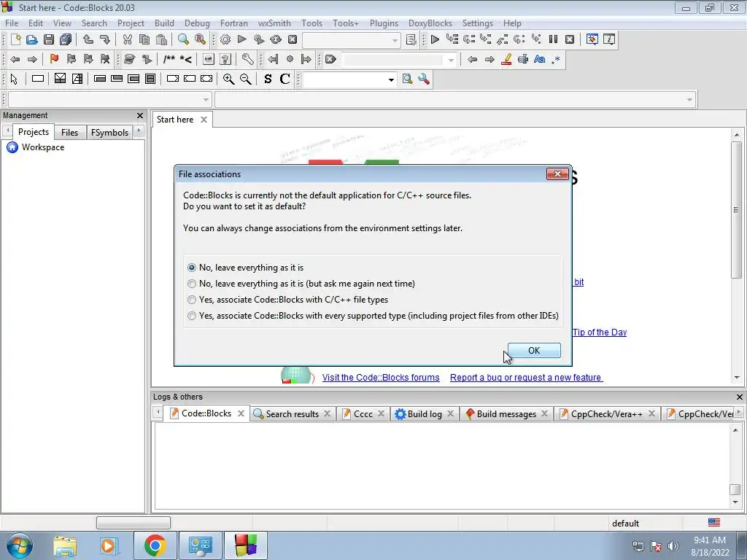Click the Undo arrow icon
This screenshot has width=747, height=560.
point(88,39)
